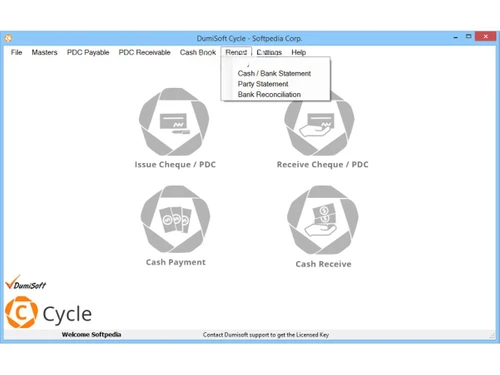Maximize the DumiSoft Cycle window
Screen dimensions: 500x375
coord(468,36)
